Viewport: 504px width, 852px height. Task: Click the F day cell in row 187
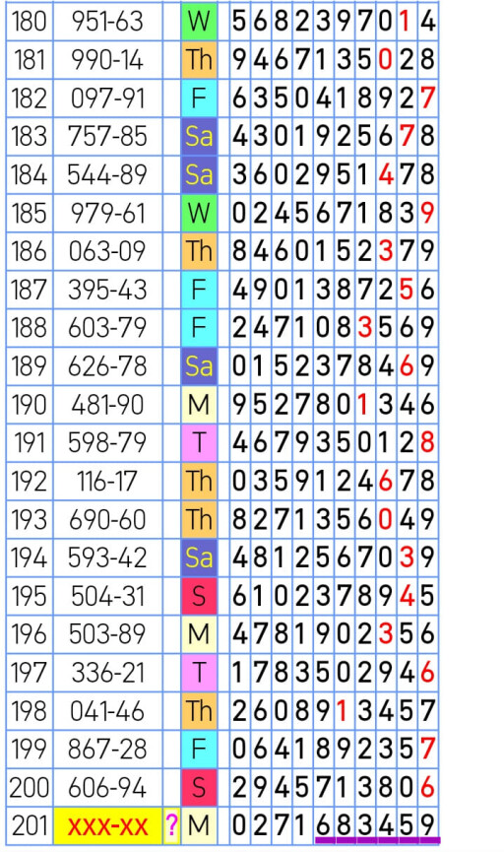coord(199,290)
